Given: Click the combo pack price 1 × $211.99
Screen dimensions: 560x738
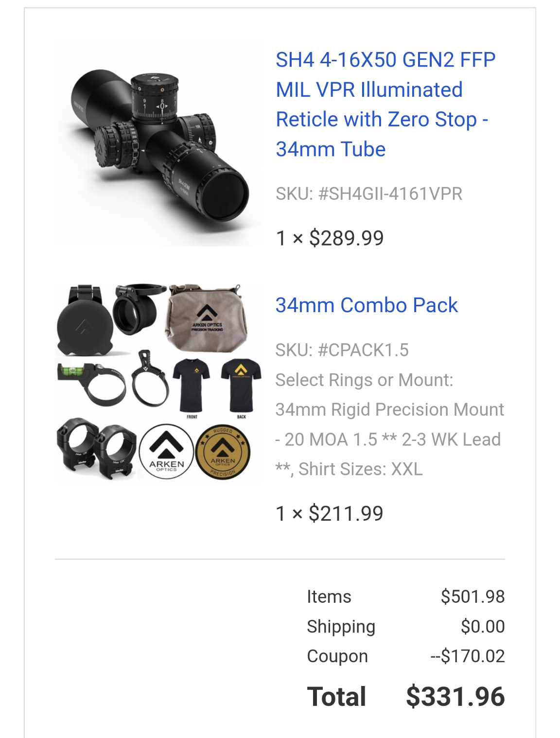Looking at the screenshot, I should (330, 513).
